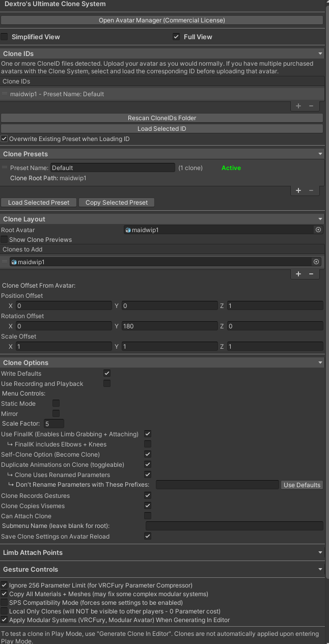This screenshot has width=329, height=644.
Task: Remove an entry from Clones to Add list
Action: click(311, 274)
